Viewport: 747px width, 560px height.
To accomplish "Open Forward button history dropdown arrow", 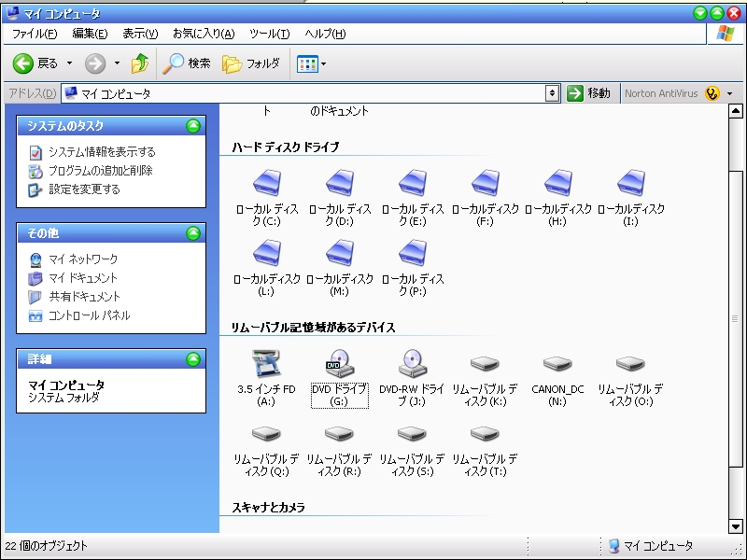I will (x=117, y=63).
